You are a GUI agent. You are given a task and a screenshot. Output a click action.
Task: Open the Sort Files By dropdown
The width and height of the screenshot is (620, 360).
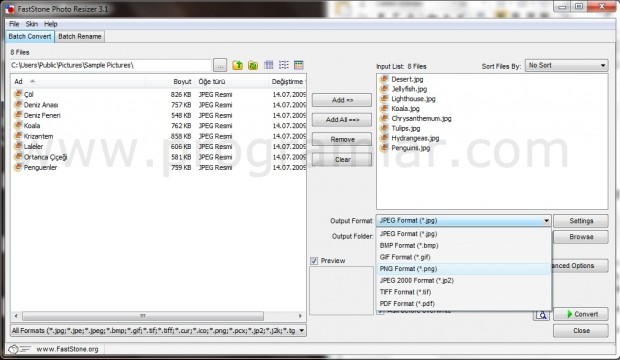coord(566,65)
